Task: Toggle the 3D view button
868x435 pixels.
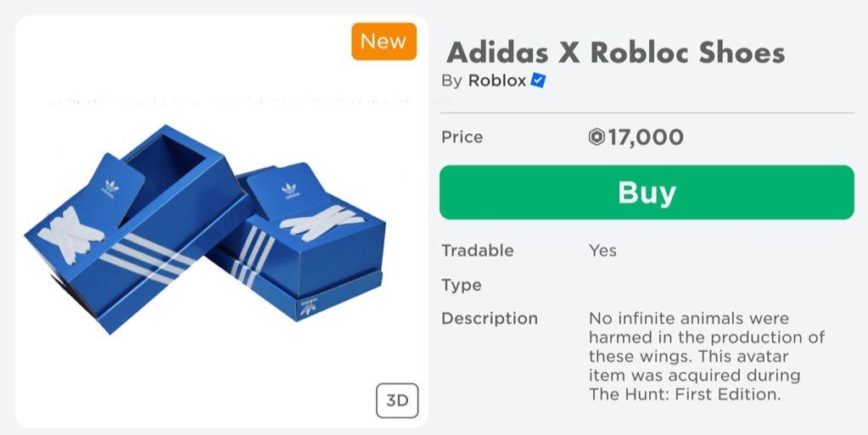Action: click(397, 401)
